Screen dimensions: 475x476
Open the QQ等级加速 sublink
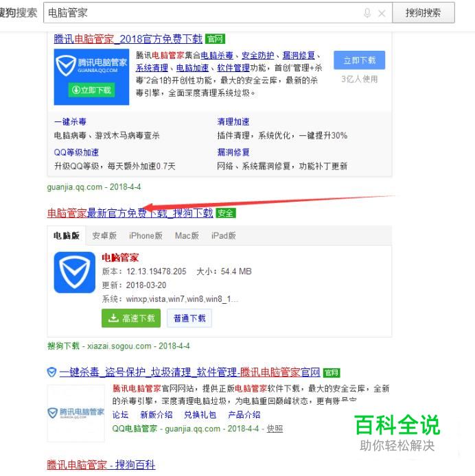76,152
